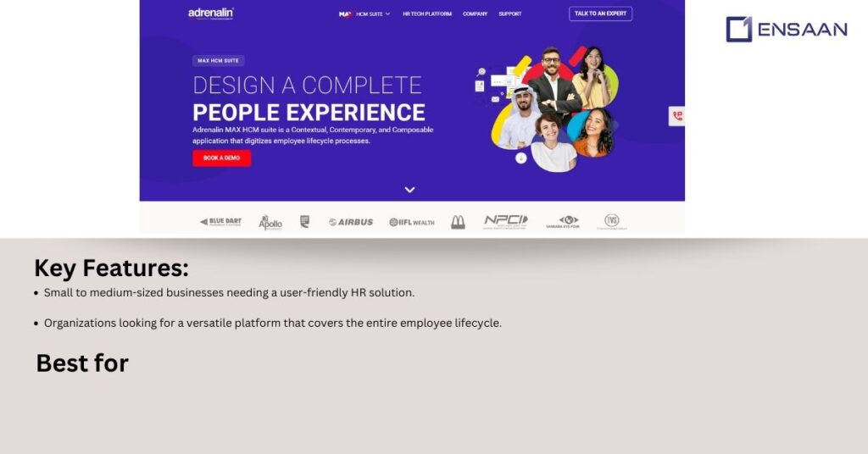868x454 pixels.
Task: Click the Blue Dart client logo
Action: point(220,222)
